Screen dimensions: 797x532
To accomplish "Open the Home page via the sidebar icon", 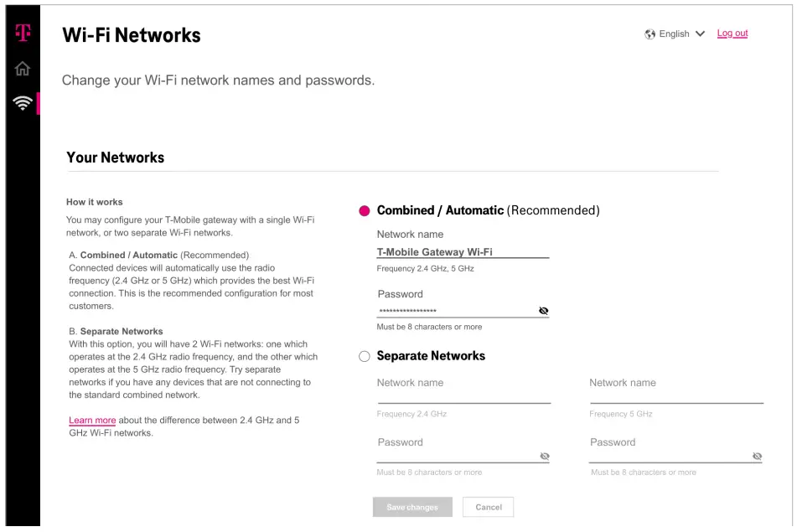I will pyautogui.click(x=23, y=70).
